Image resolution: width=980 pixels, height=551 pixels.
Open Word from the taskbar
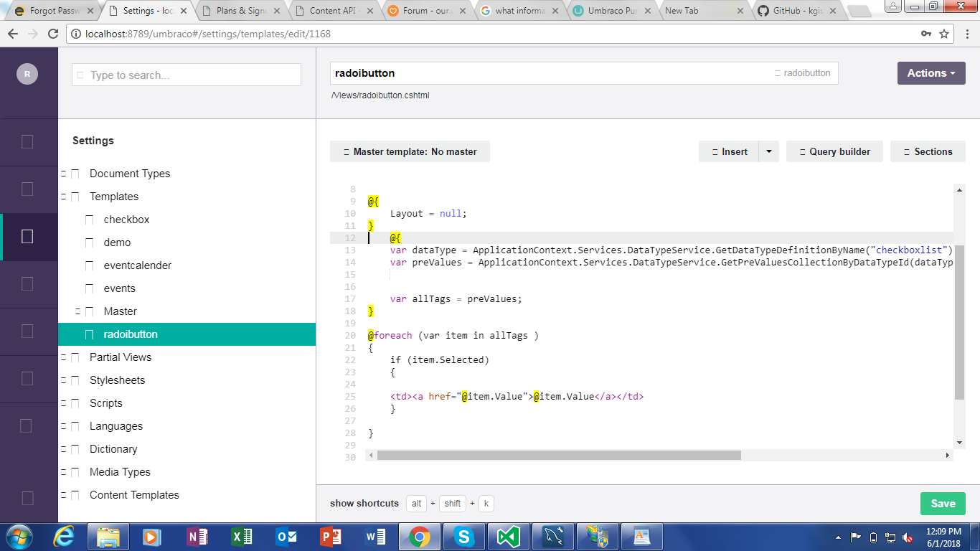[375, 537]
